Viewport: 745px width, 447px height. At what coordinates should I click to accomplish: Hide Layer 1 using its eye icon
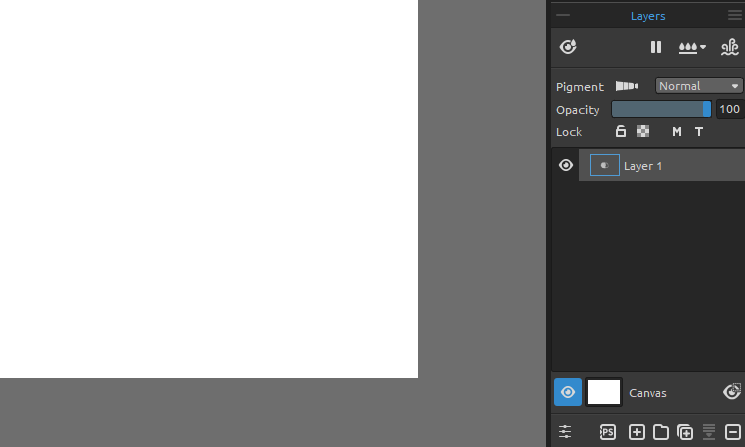565,165
